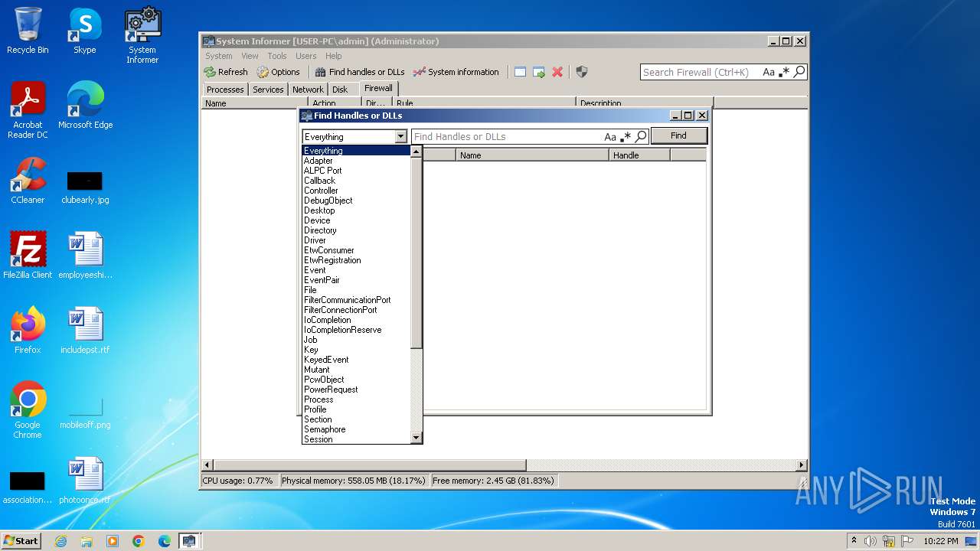The height and width of the screenshot is (551, 980).
Task: Open the CCleaner desktop shortcut
Action: click(x=28, y=181)
